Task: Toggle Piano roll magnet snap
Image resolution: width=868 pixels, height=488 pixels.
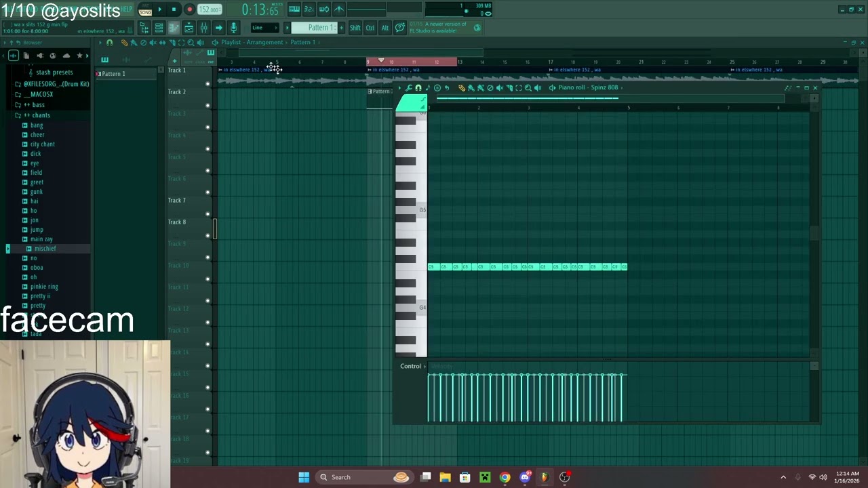Action: 418,88
